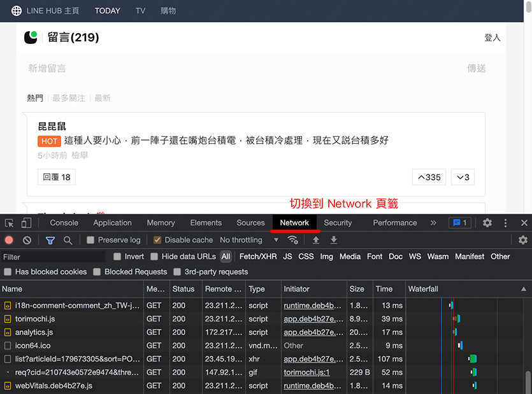Click the LINE comment logo icon
This screenshot has width=532, height=394.
pyautogui.click(x=31, y=38)
